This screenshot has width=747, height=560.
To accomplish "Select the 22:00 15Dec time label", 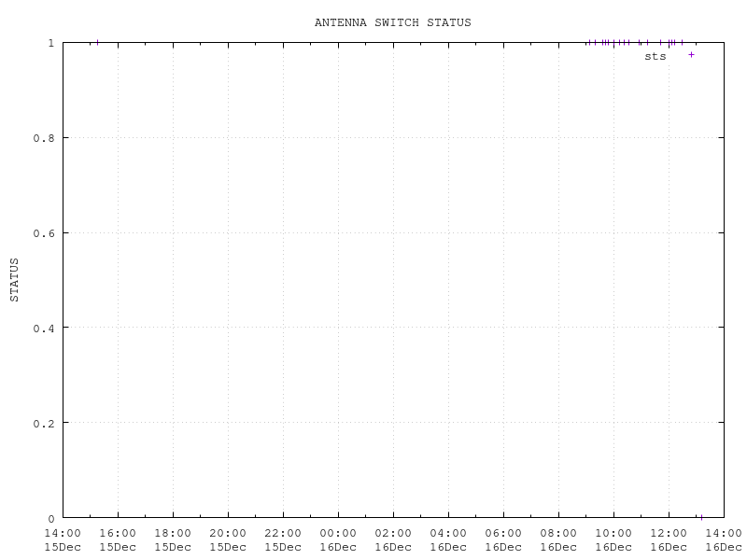I will pos(283,540).
